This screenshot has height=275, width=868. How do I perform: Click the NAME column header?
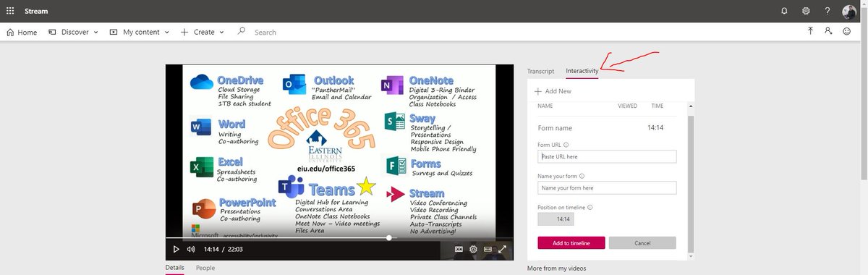click(x=545, y=106)
